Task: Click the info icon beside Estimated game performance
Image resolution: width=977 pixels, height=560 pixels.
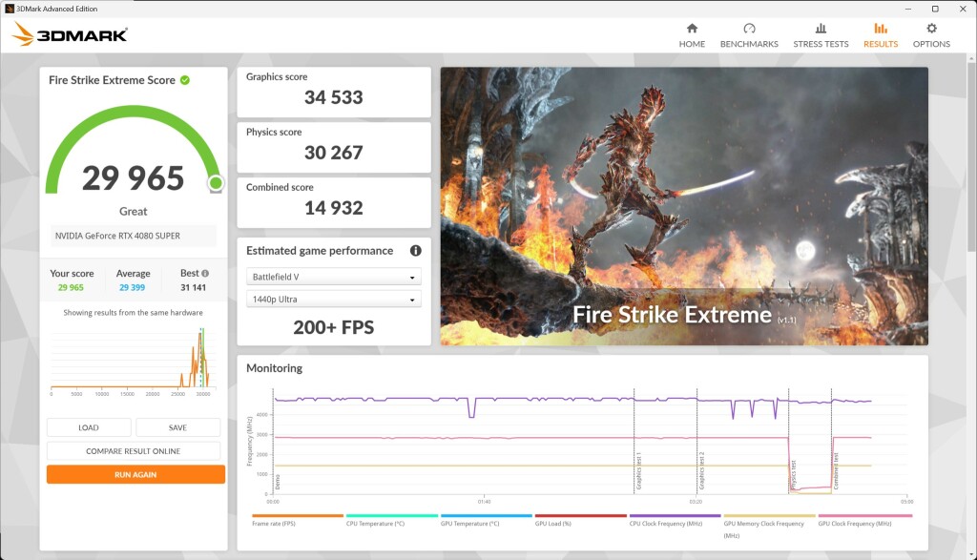Action: [x=415, y=251]
